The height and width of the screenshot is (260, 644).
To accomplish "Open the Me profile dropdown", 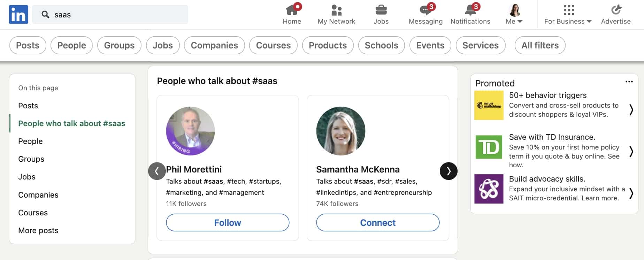I will coord(514,14).
